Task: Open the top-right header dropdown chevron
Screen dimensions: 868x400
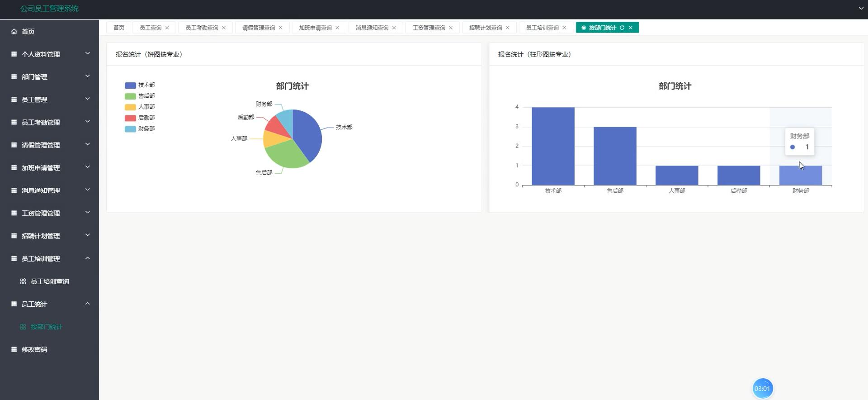Action: coord(861,8)
